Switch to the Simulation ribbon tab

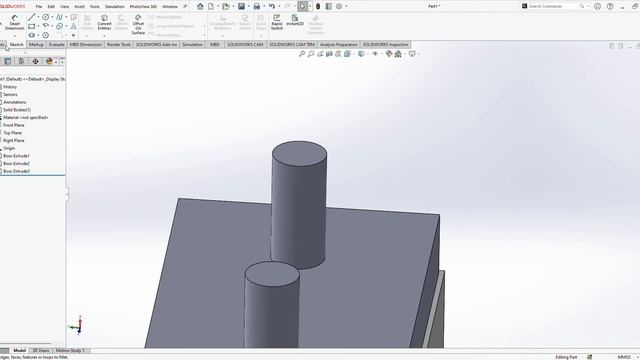tap(192, 44)
